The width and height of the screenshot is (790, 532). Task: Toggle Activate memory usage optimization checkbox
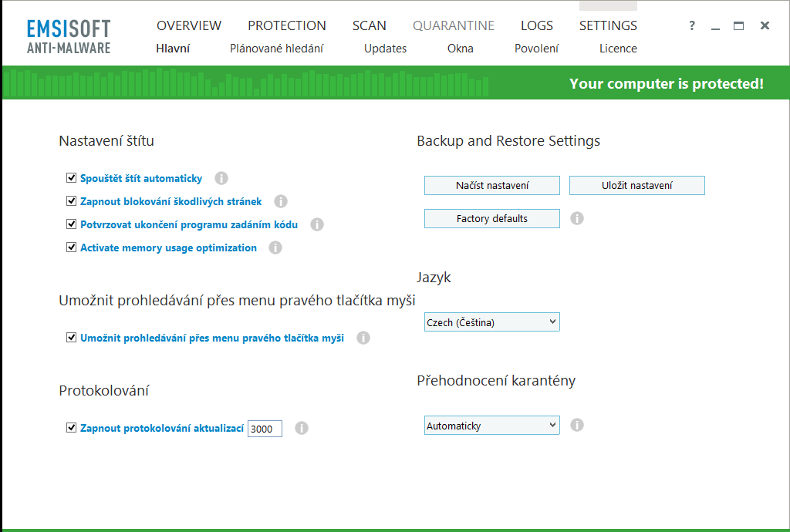coord(72,248)
